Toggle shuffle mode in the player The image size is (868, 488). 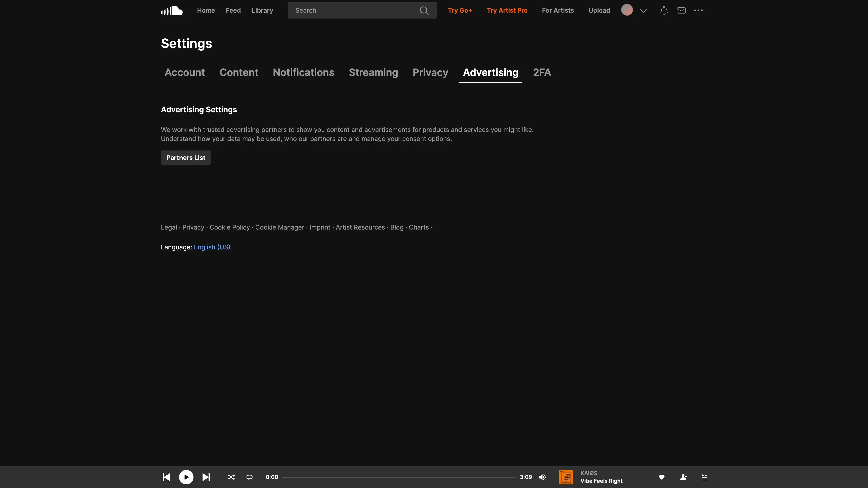click(x=231, y=477)
